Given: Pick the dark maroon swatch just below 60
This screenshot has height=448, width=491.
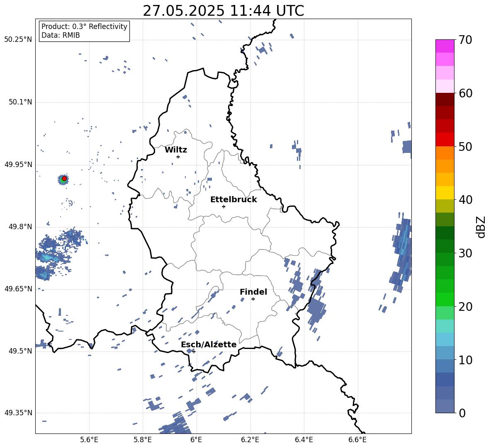Looking at the screenshot, I should [x=445, y=99].
